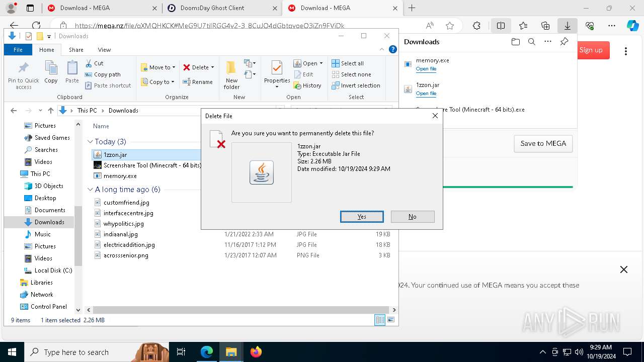Cancel deletion with No button
The height and width of the screenshot is (362, 644).
413,217
